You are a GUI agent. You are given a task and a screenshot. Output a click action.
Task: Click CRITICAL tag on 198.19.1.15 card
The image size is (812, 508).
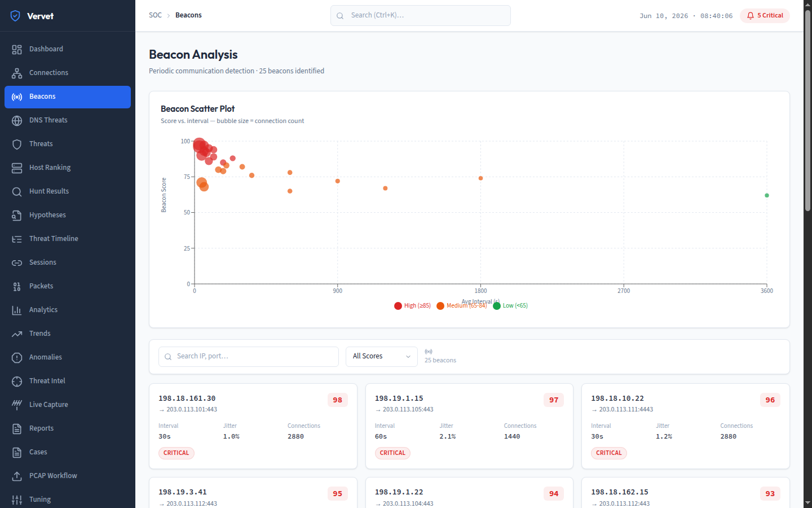pyautogui.click(x=392, y=453)
